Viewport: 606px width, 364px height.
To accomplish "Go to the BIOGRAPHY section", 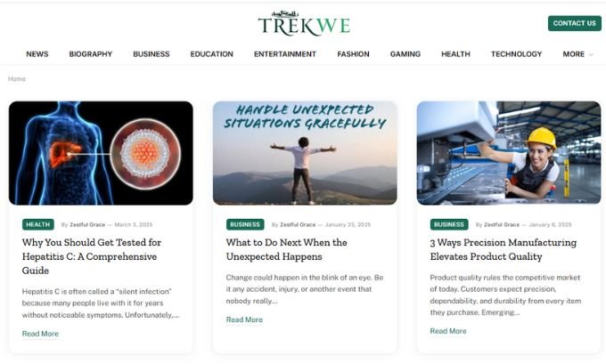I will point(90,54).
